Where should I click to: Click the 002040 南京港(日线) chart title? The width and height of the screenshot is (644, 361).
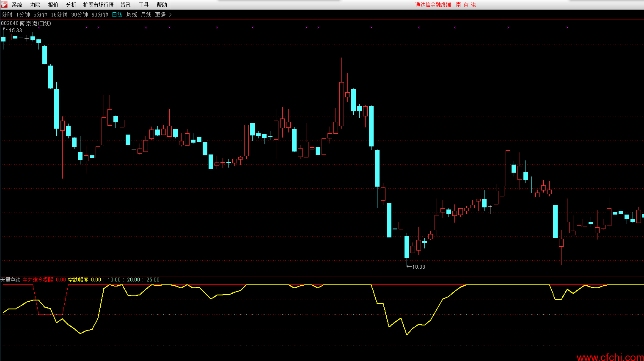pos(26,23)
